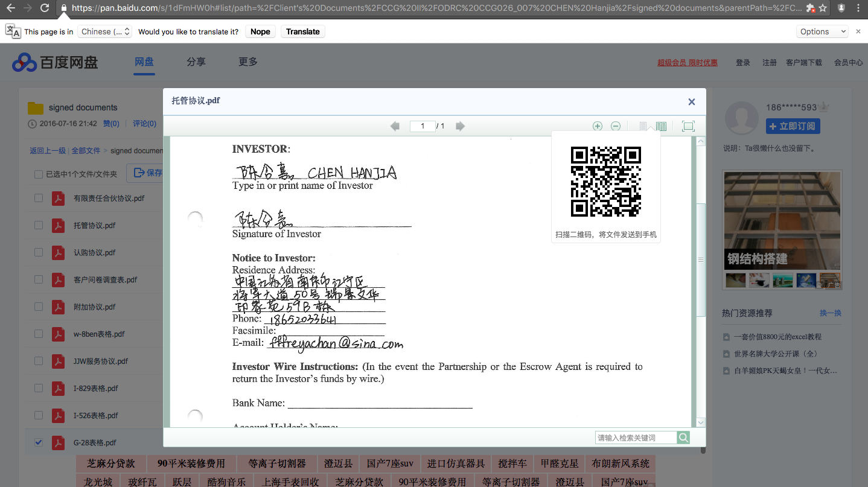This screenshot has width=868, height=487.
Task: Zoom out of the PDF document
Action: pos(616,126)
